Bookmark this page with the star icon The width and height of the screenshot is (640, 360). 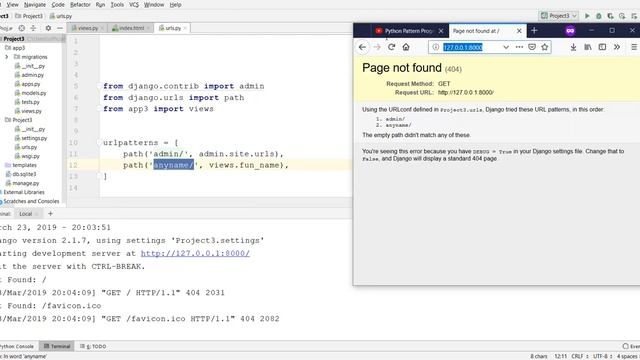(544, 47)
